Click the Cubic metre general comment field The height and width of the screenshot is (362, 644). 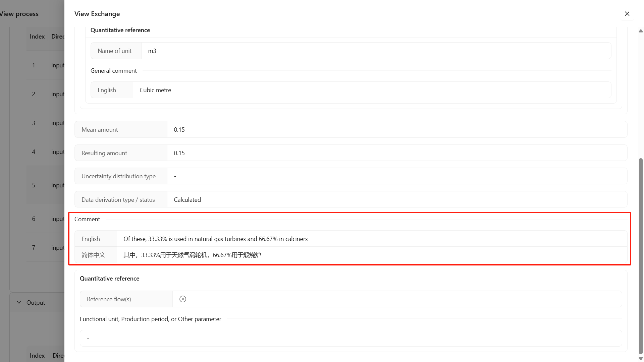[155, 90]
